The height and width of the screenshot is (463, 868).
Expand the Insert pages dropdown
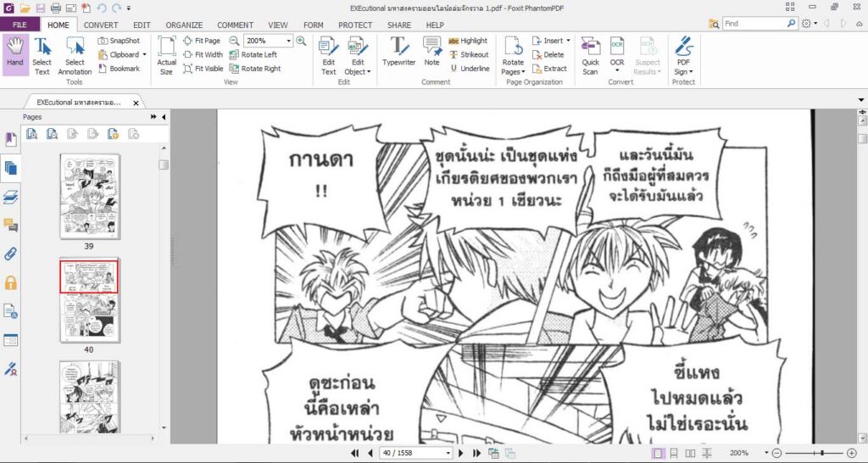coord(568,41)
